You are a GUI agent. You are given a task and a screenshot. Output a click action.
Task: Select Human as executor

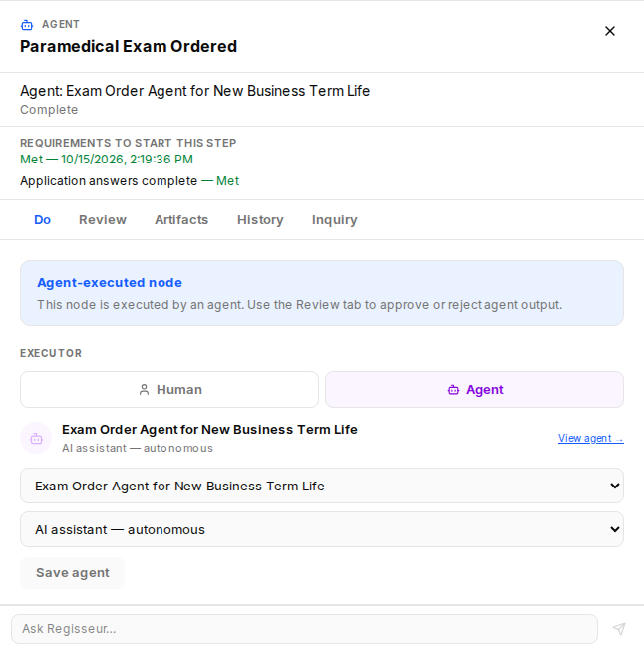169,389
